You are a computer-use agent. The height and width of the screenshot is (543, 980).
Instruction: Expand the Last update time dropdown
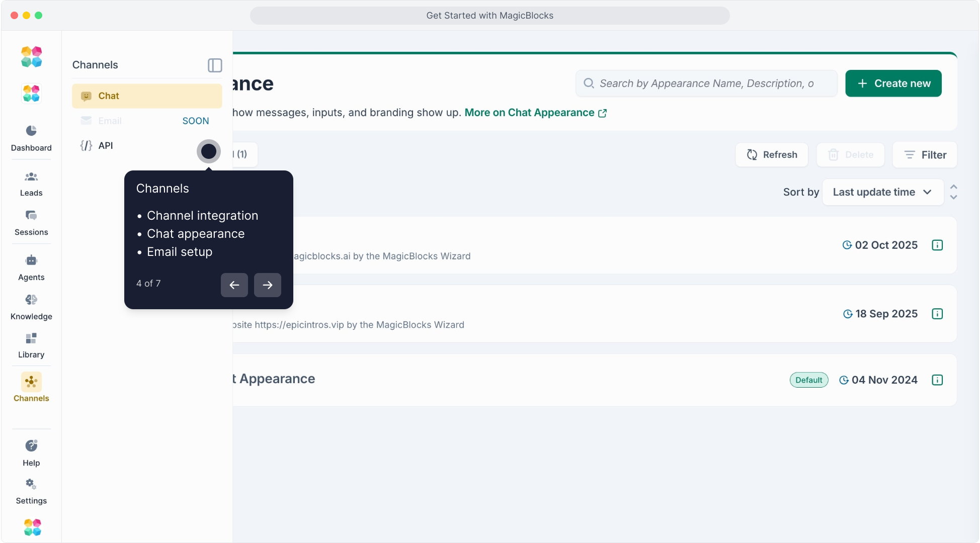(882, 192)
